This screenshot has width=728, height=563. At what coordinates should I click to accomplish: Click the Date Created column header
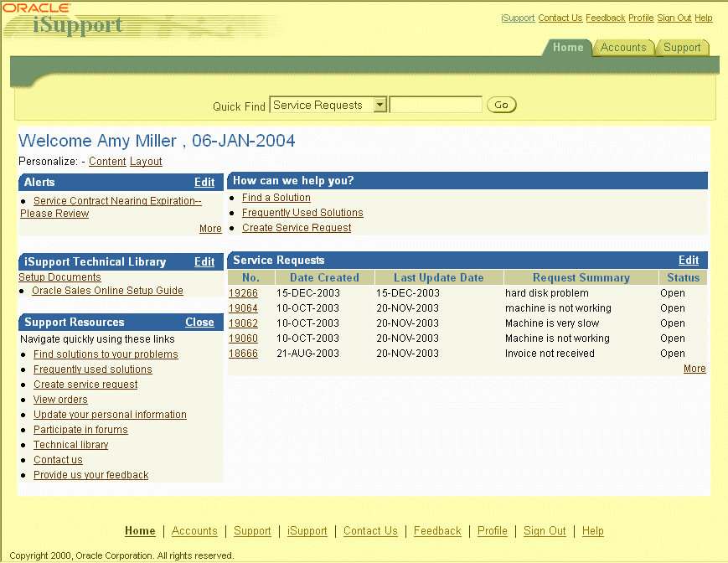click(x=324, y=277)
